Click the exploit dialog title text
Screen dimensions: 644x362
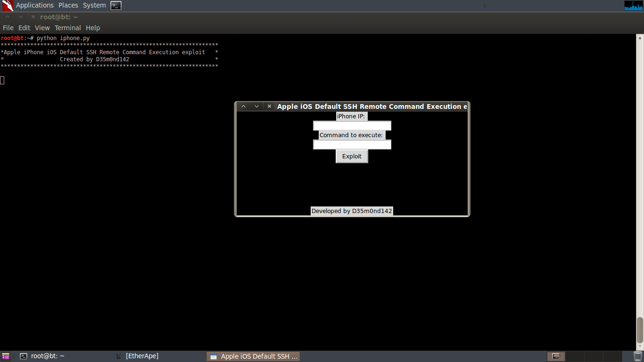click(x=372, y=107)
